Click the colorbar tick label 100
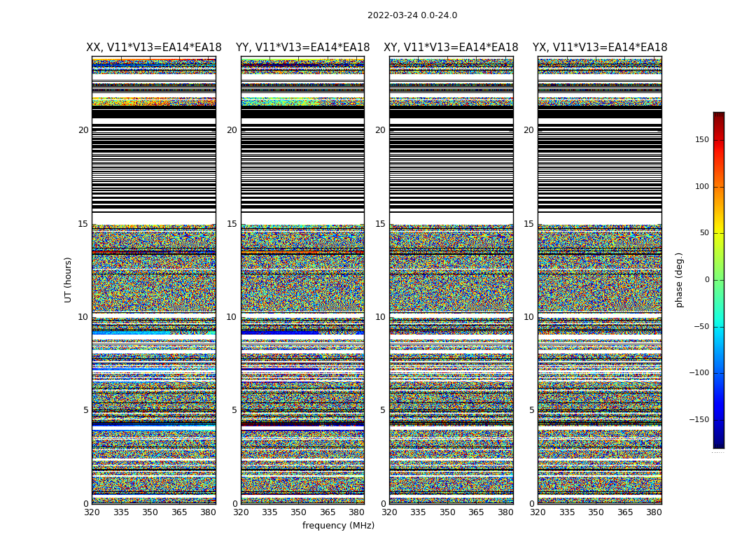The image size is (735, 560). (701, 187)
